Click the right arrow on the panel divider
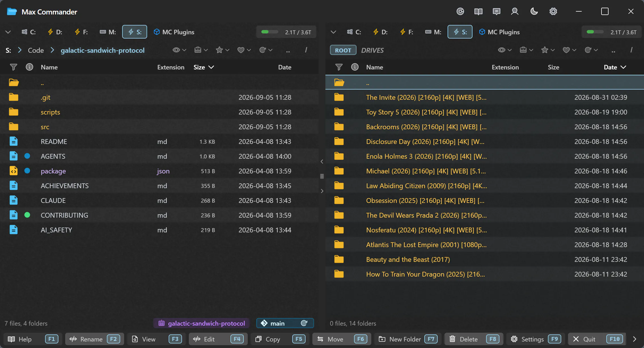 click(322, 191)
